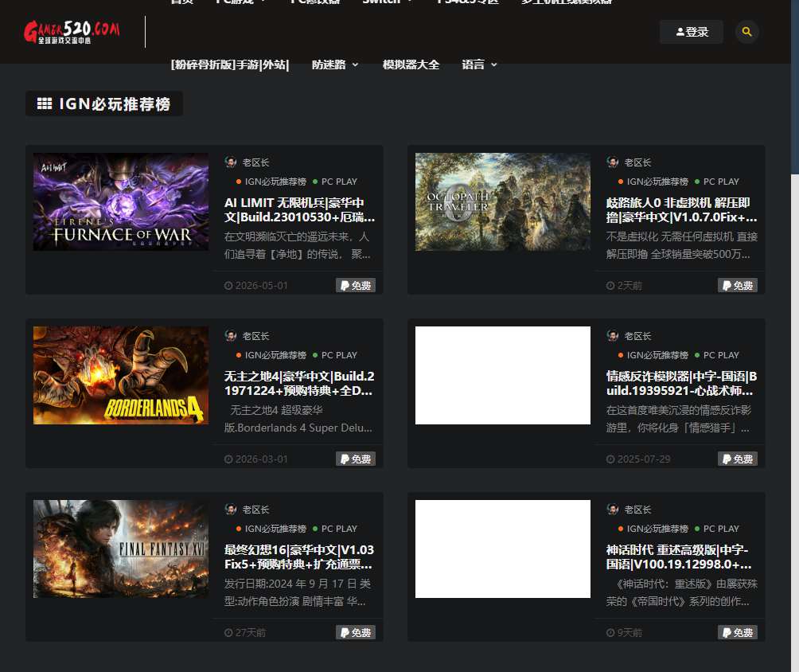Image resolution: width=799 pixels, height=672 pixels.
Task: Click 免费 badge on 神话时代 card
Action: [738, 632]
